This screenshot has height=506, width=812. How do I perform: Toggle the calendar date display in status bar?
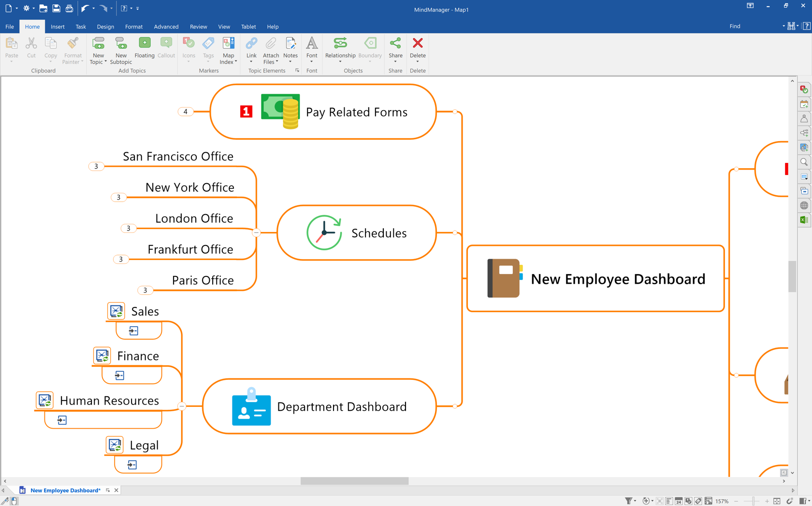[679, 501]
